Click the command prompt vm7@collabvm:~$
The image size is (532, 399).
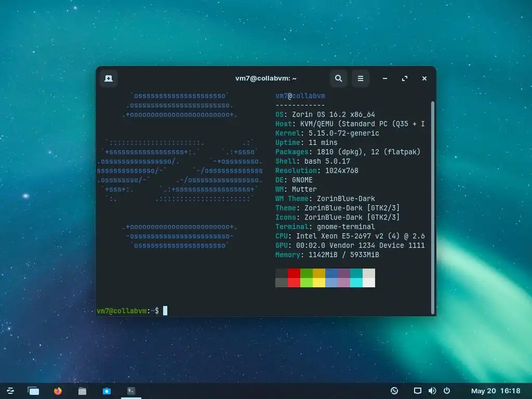tap(128, 311)
